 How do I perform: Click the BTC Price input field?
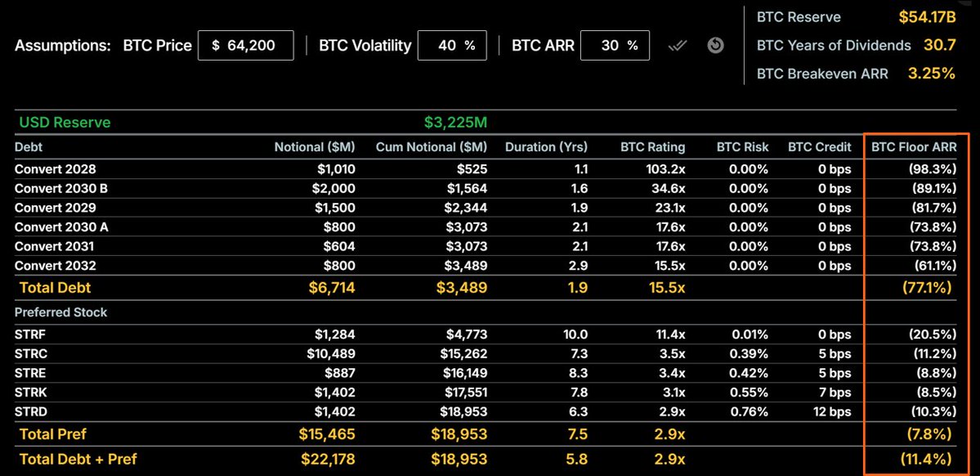(246, 46)
